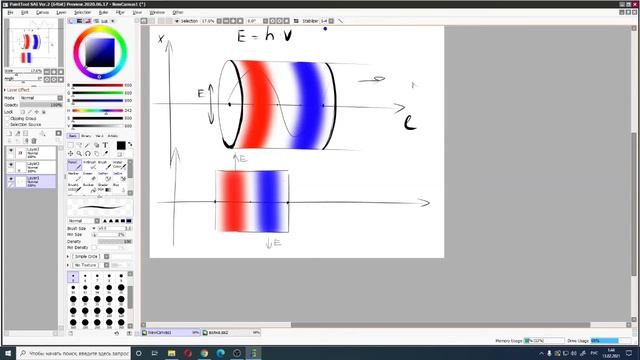The width and height of the screenshot is (640, 360).
Task: Delete the selected layer with trash icon
Action: [x=34, y=141]
